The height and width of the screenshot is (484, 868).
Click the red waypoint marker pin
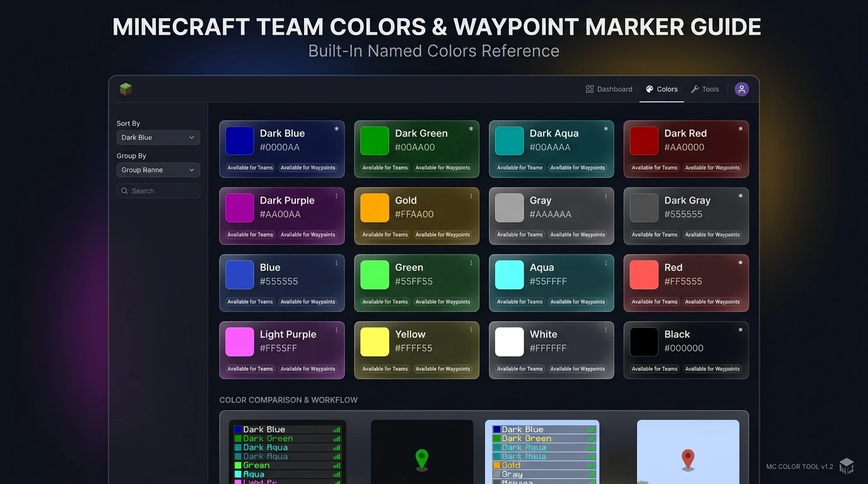click(x=688, y=459)
